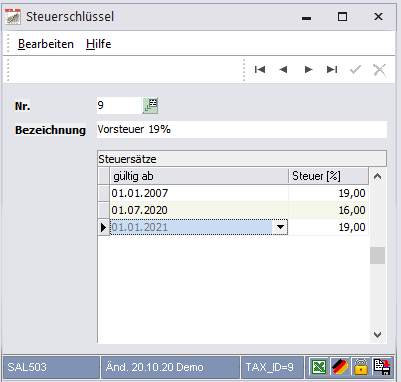401x382 pixels.
Task: Open the Hilfe menu
Action: coord(99,44)
